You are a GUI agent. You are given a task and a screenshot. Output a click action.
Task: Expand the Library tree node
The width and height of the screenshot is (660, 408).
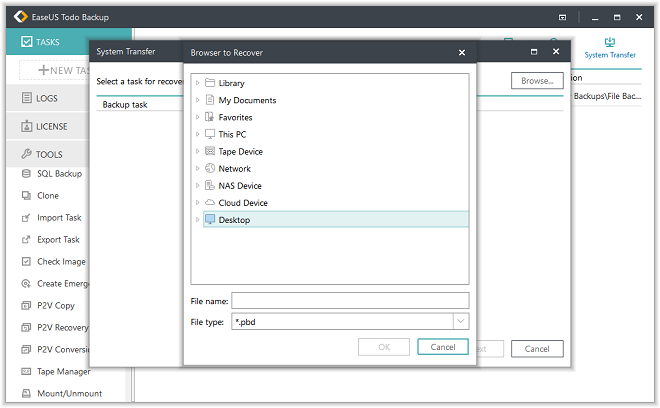[198, 83]
